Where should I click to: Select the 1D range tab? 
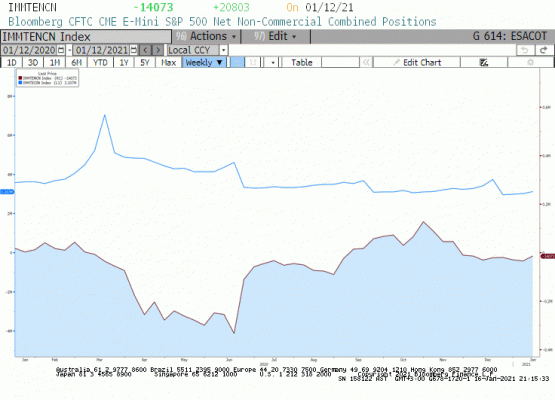coord(12,62)
